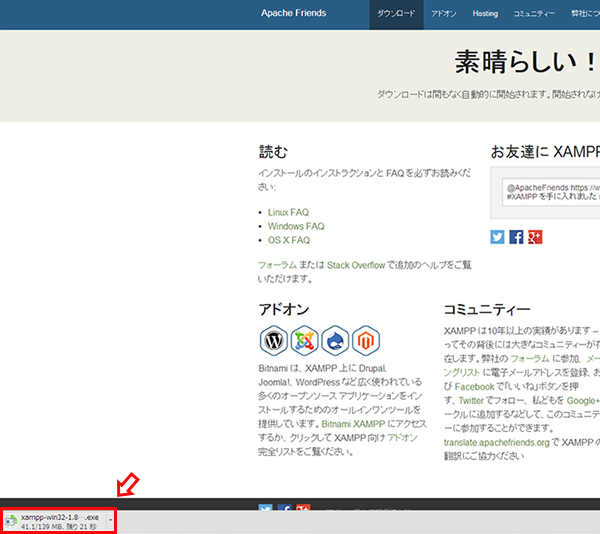Click the 読む section heading
Image resolution: width=600 pixels, height=534 pixels.
pos(273,152)
